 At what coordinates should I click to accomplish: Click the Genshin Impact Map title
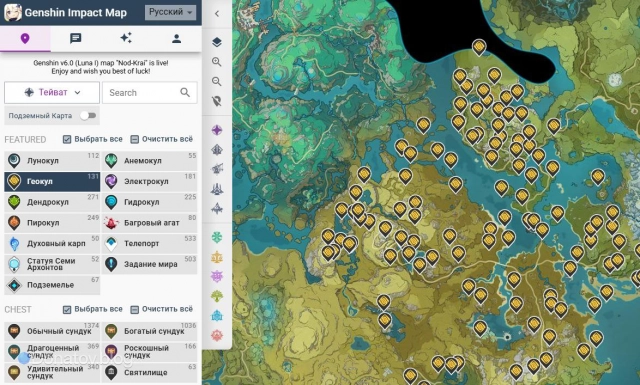coord(76,13)
